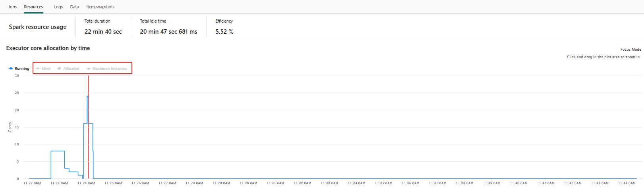Click the Efficiency 5.52 % value
This screenshot has height=193, width=644.
[224, 32]
